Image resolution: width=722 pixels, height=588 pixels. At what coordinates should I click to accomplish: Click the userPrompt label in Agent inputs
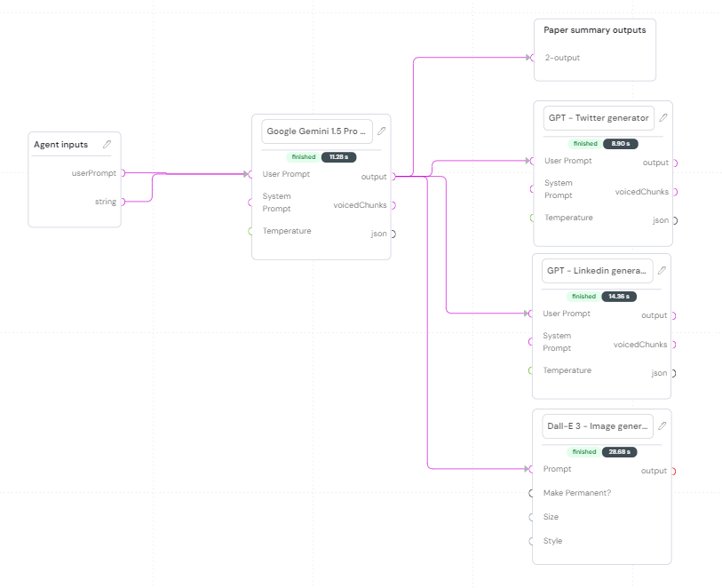tap(94, 173)
